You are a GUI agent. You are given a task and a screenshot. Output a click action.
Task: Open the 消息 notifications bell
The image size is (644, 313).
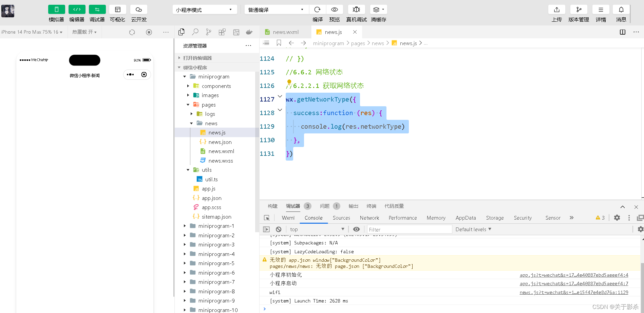point(621,10)
